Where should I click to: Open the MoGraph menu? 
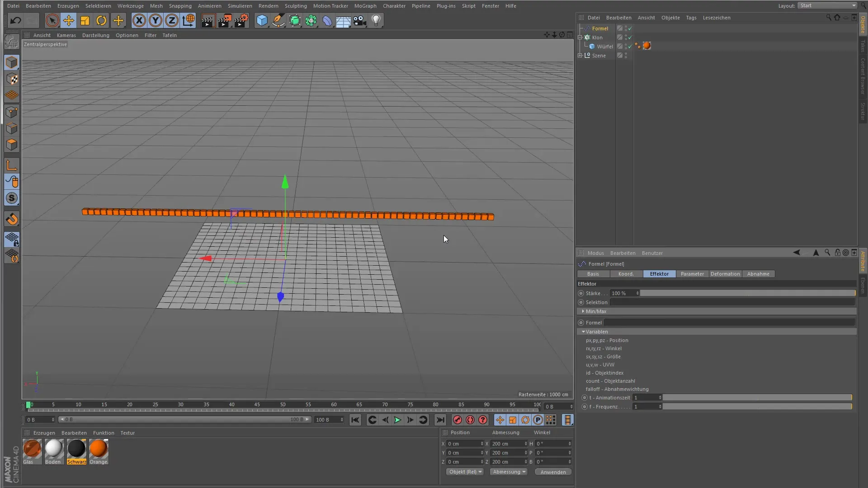click(365, 6)
